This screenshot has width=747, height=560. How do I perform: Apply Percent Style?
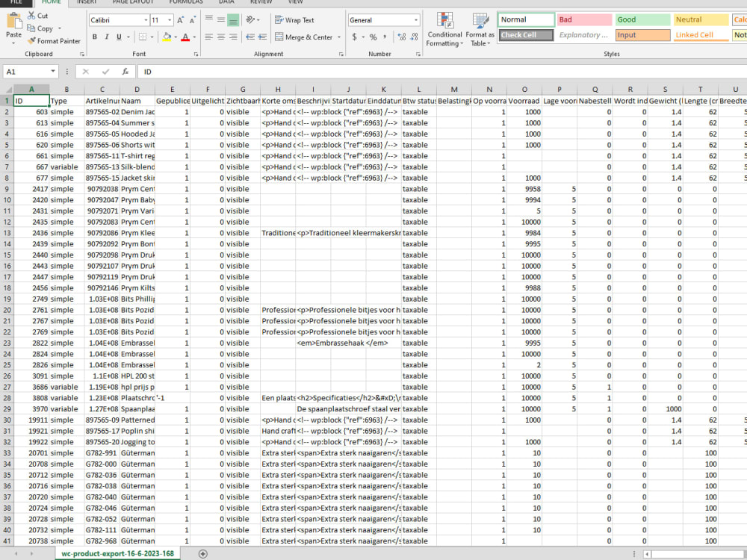pos(373,37)
